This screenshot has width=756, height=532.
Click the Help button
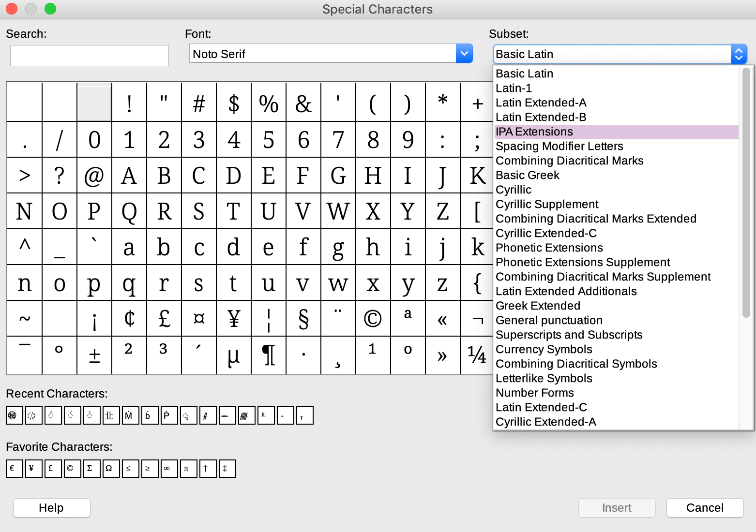tap(52, 508)
